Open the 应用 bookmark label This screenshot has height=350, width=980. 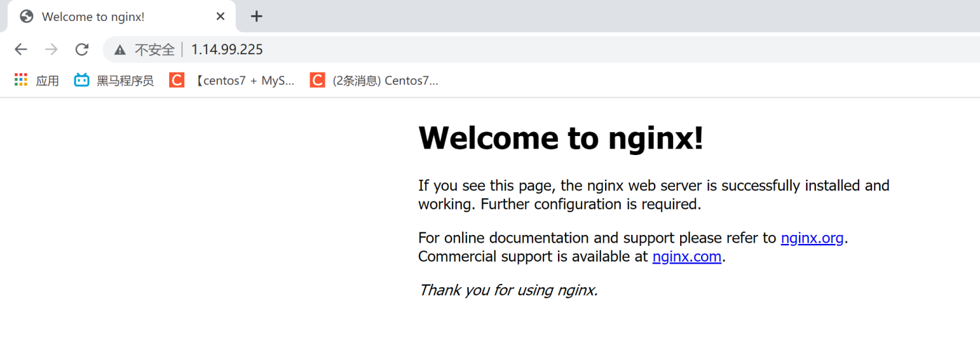pyautogui.click(x=48, y=80)
